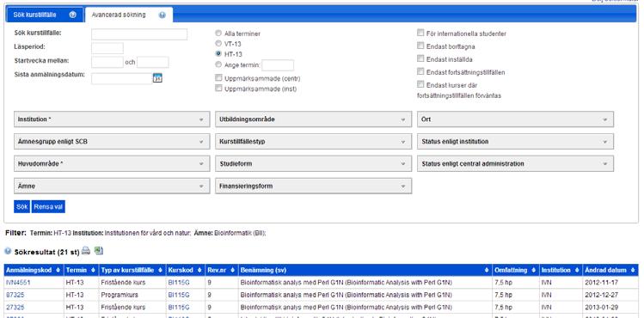644x318 pixels.
Task: Focus the Sök kurstillfälle text field
Action: 139,34
